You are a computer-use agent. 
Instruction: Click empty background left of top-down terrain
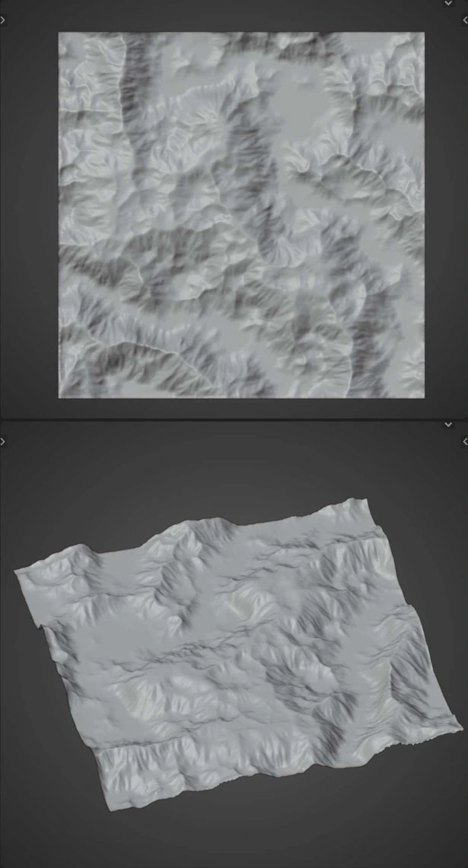29,213
